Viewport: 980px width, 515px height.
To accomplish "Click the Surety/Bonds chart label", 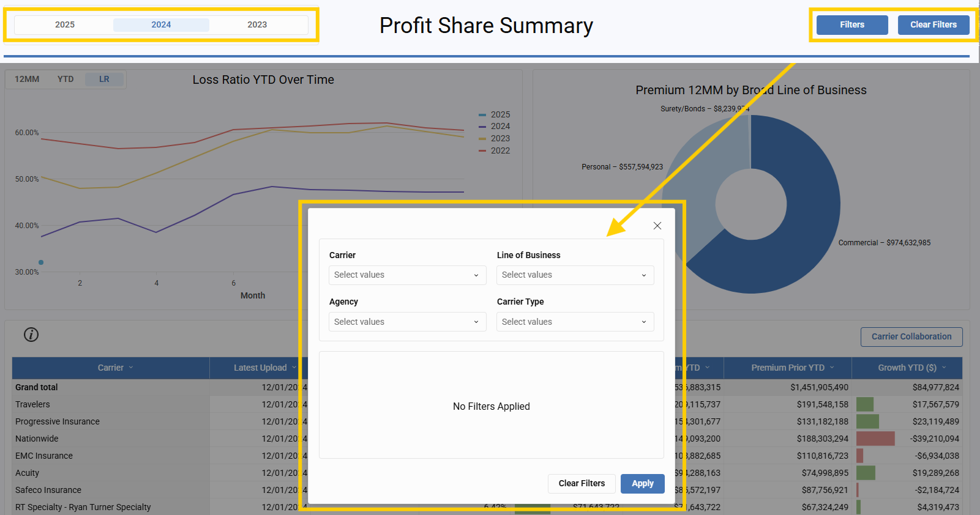I will tap(705, 109).
